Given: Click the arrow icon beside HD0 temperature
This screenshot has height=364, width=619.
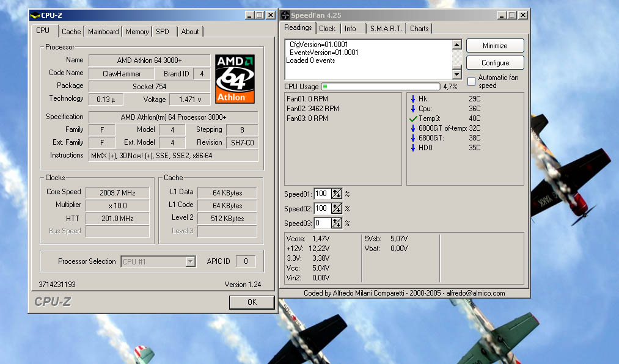Looking at the screenshot, I should pyautogui.click(x=413, y=148).
